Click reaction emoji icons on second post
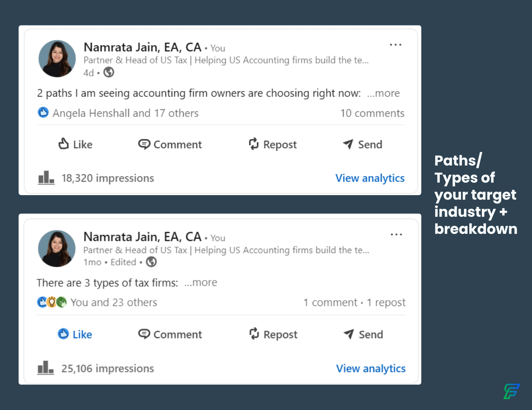This screenshot has width=532, height=410. pos(52,302)
